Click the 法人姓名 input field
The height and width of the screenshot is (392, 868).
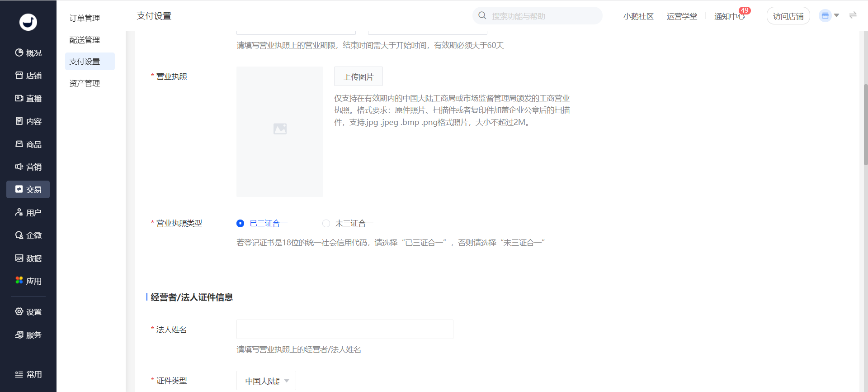(x=345, y=330)
